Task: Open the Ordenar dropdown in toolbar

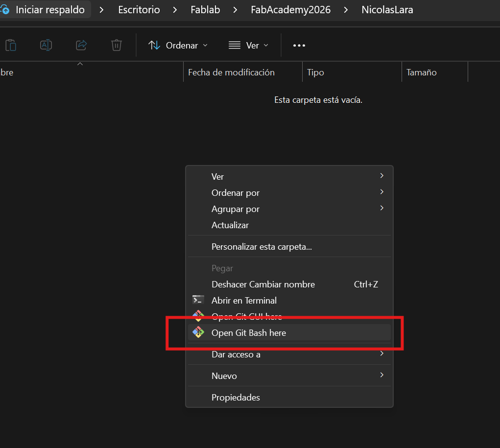Action: [x=178, y=46]
